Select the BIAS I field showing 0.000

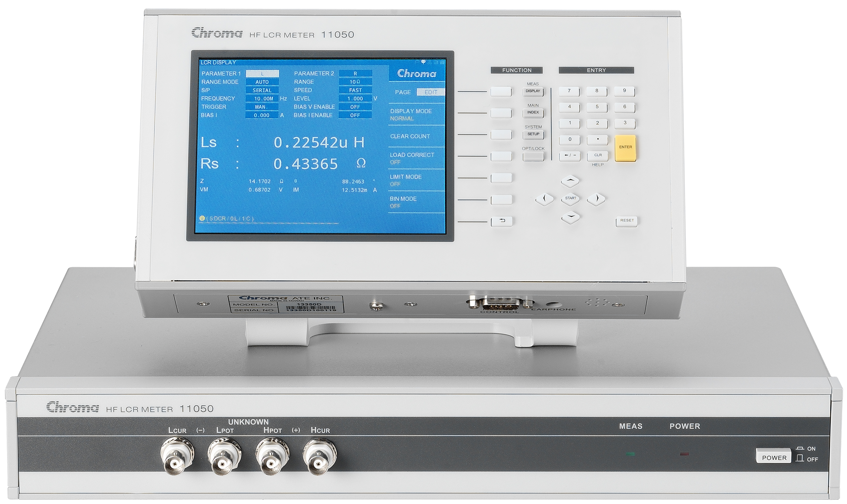(262, 115)
